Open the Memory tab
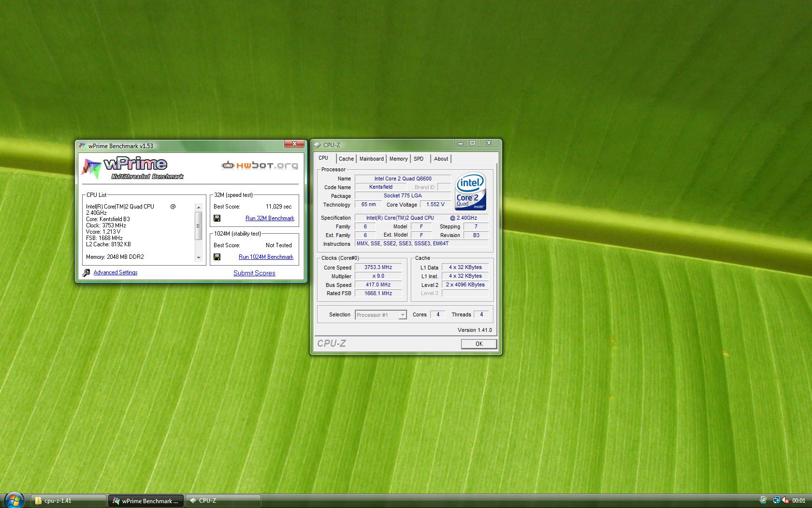The image size is (812, 508). tap(399, 159)
